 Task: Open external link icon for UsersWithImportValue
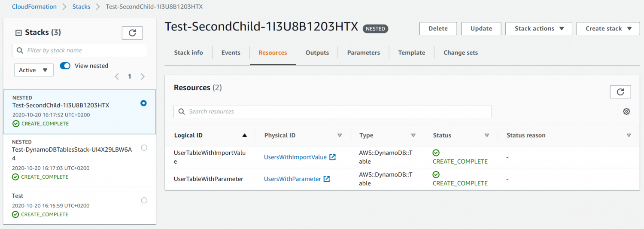332,157
